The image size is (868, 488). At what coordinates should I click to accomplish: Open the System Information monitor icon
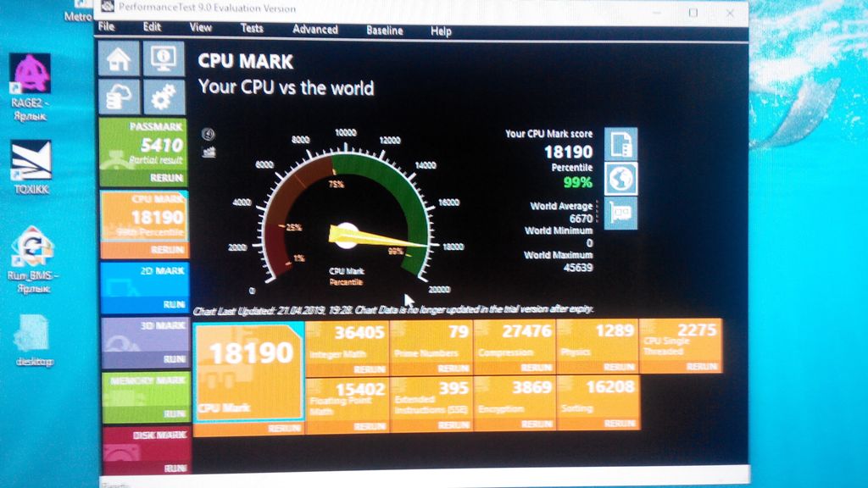[164, 58]
